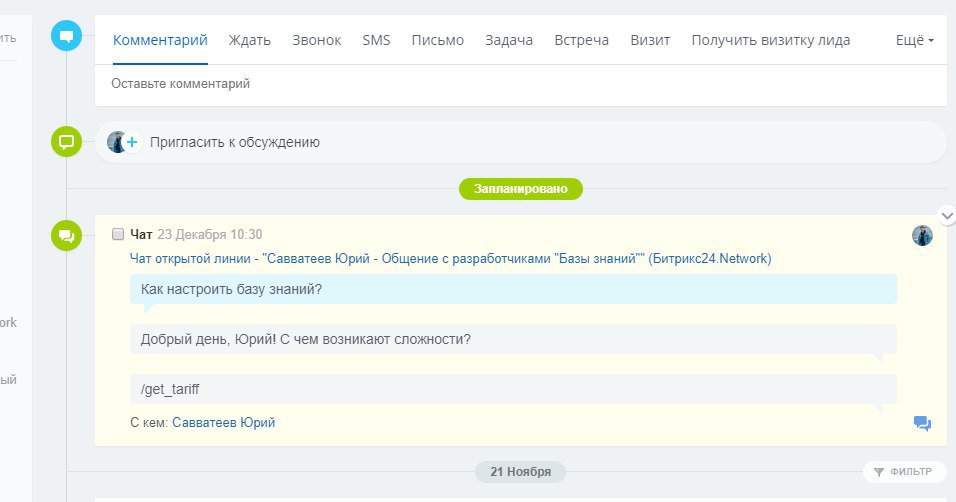956x502 pixels.
Task: Click the /get_tariff message bubble
Action: coord(513,389)
